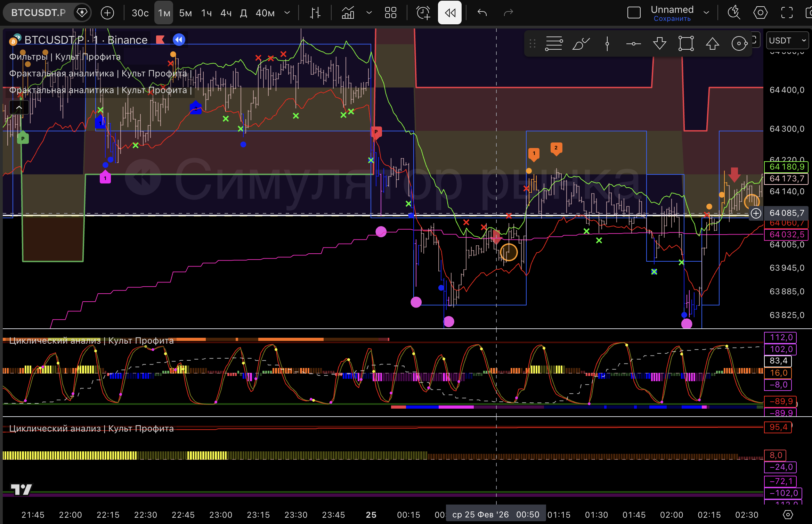Viewport: 812px width, 524px height.
Task: Open the Indicators panel
Action: click(348, 13)
